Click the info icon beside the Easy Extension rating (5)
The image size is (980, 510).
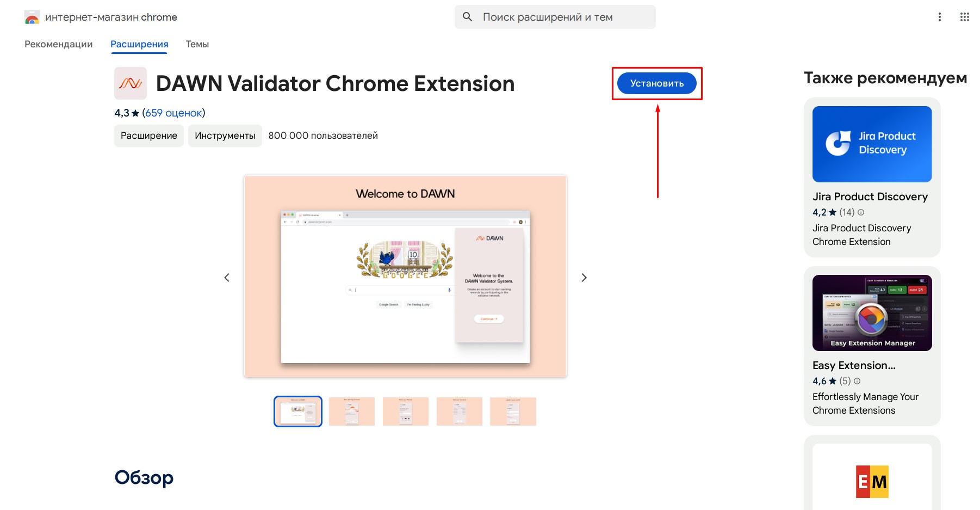[857, 381]
